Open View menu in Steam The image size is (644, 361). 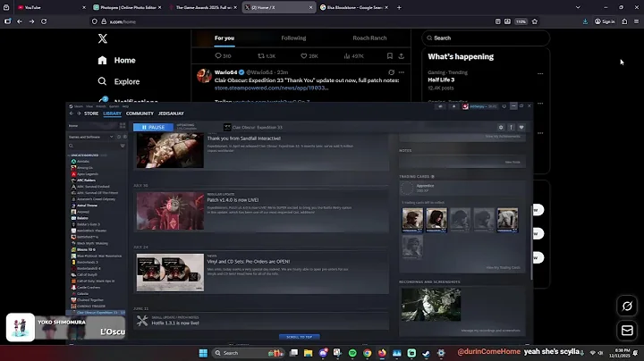(x=89, y=106)
